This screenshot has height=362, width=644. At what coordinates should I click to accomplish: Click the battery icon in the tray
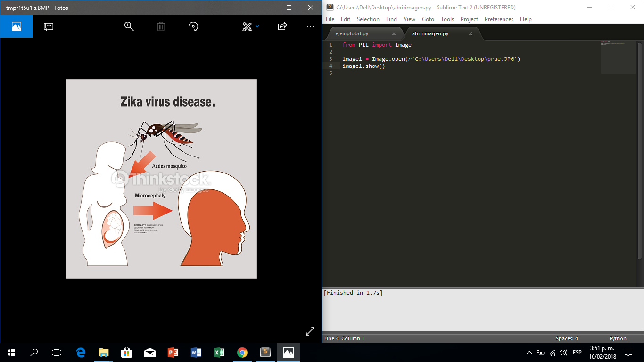click(541, 353)
